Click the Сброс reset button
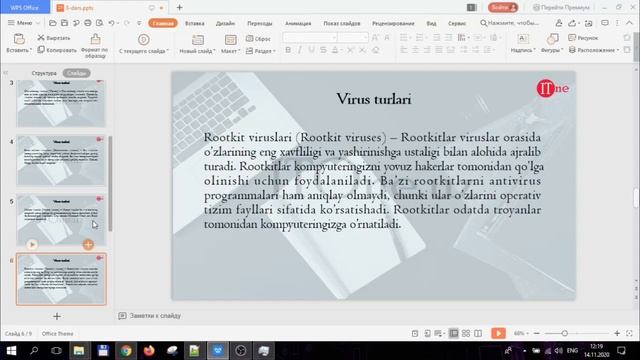Screen dimensions: 640x360 pos(258,38)
